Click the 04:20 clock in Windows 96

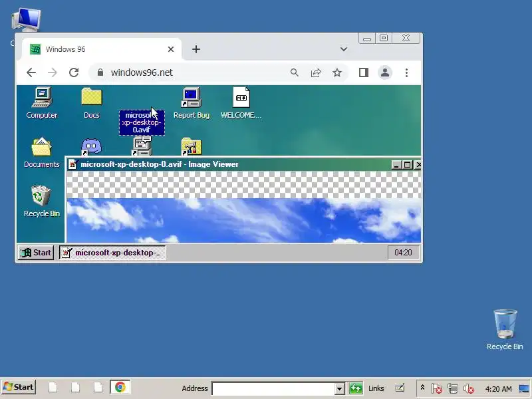click(403, 253)
